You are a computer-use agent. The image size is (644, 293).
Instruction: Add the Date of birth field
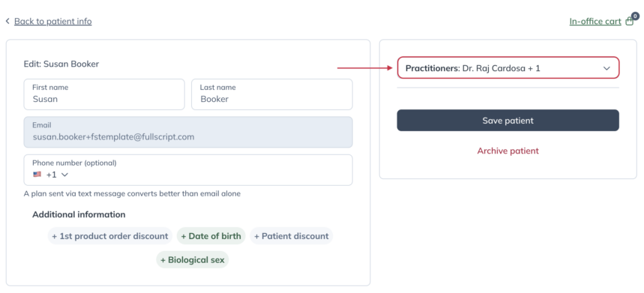pyautogui.click(x=211, y=236)
